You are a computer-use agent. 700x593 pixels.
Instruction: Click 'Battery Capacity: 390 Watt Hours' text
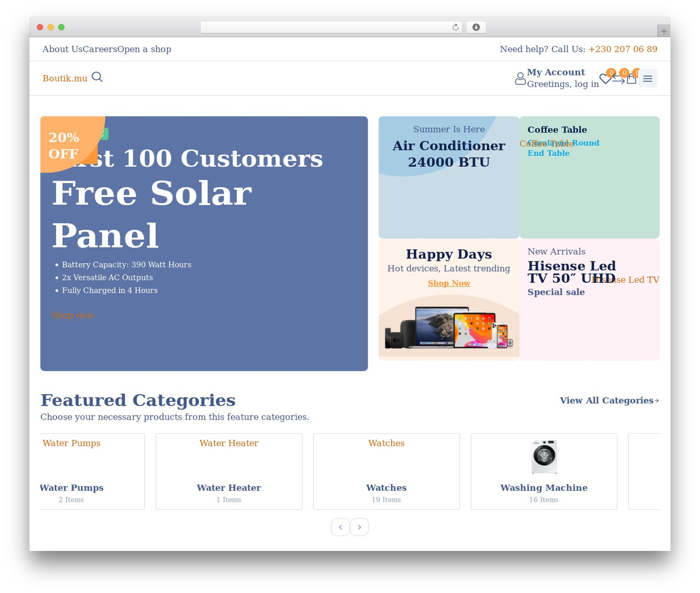pyautogui.click(x=127, y=265)
